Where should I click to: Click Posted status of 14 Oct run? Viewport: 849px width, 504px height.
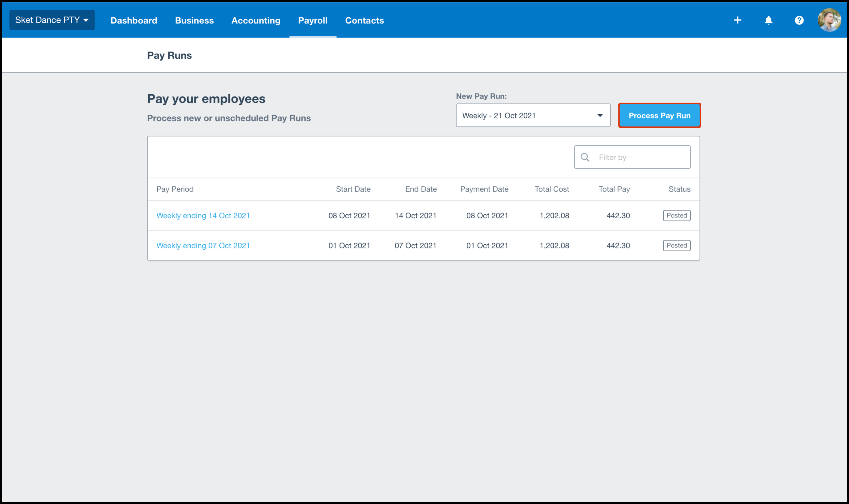click(x=676, y=216)
